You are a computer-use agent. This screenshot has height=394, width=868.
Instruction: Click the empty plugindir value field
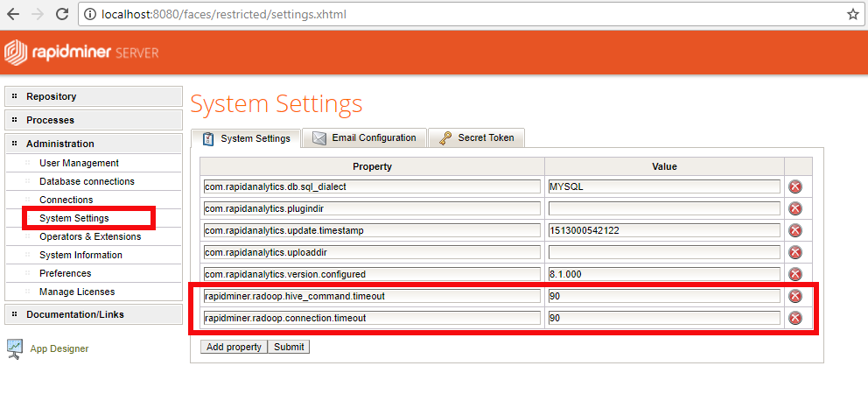[x=664, y=208]
